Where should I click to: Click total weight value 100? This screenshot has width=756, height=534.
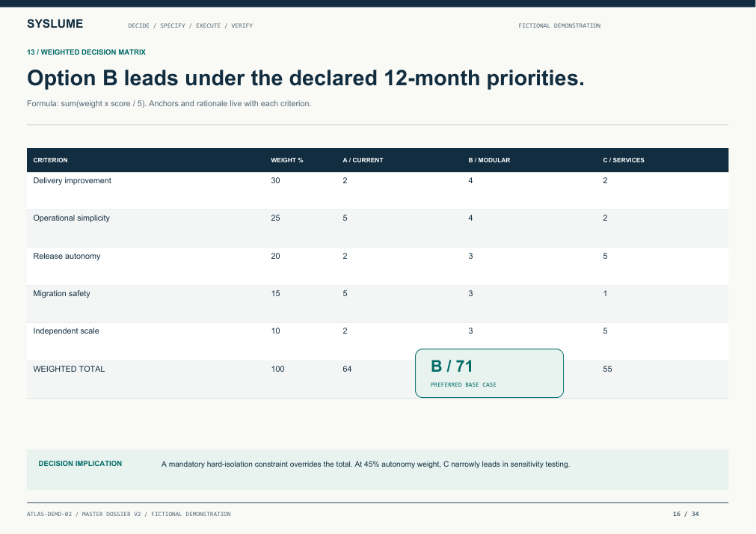[277, 369]
